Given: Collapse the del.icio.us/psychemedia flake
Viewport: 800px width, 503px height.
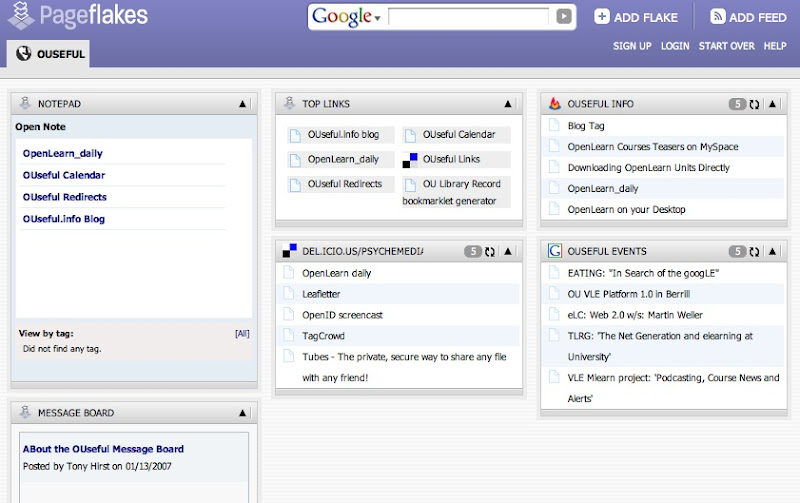Looking at the screenshot, I should coord(508,252).
